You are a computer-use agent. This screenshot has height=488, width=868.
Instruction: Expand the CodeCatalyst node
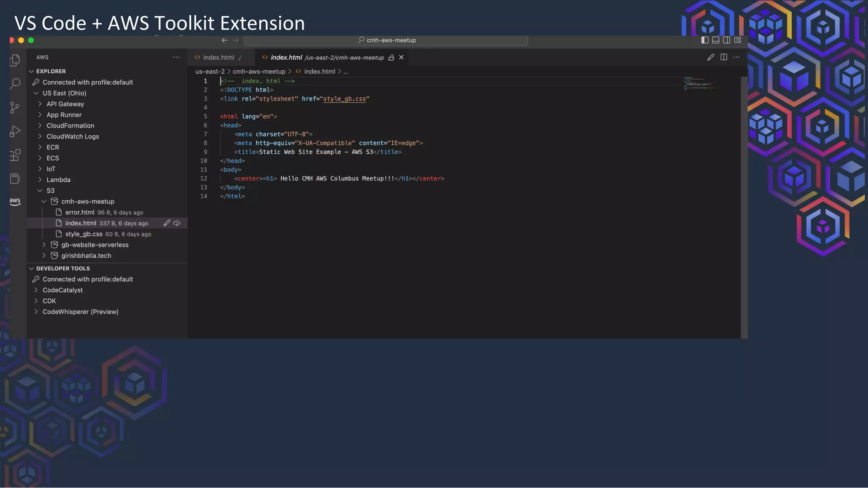[x=36, y=290]
